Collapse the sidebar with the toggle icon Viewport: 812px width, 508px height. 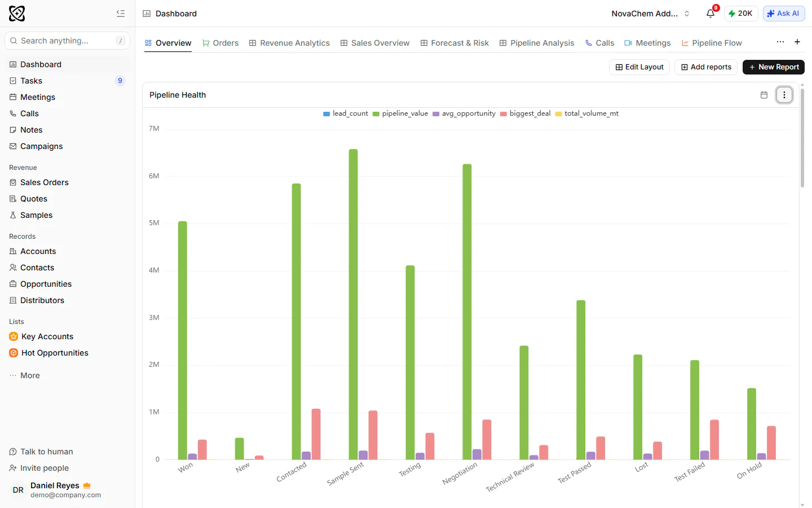point(121,14)
